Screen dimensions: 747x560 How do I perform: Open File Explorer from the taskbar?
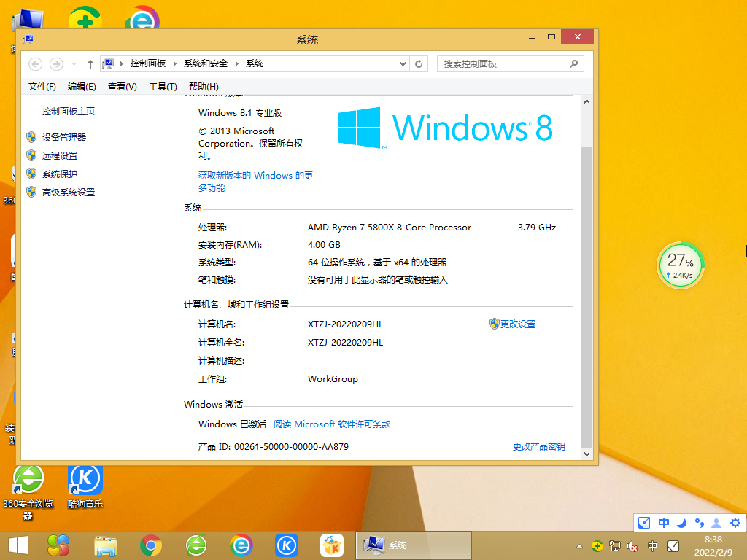106,545
